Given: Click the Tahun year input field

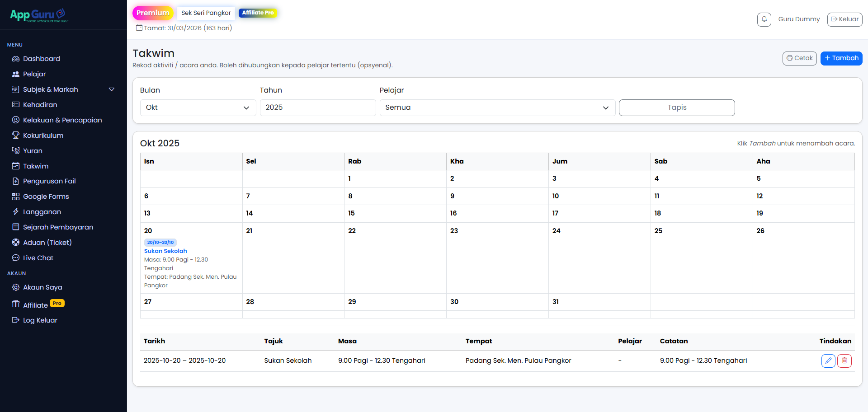Looking at the screenshot, I should tap(317, 108).
